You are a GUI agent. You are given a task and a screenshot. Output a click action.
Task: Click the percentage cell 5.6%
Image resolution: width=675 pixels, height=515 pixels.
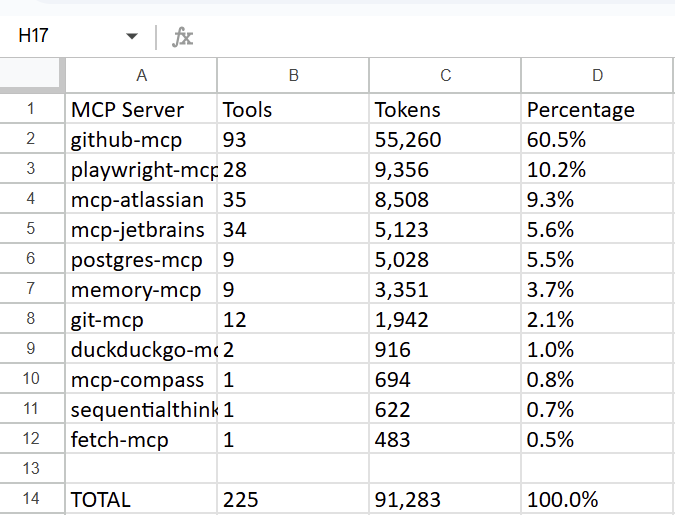[x=597, y=229]
